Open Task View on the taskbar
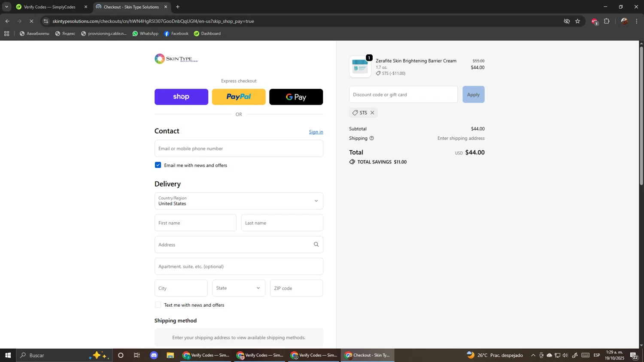The width and height of the screenshot is (644, 362). 137,355
